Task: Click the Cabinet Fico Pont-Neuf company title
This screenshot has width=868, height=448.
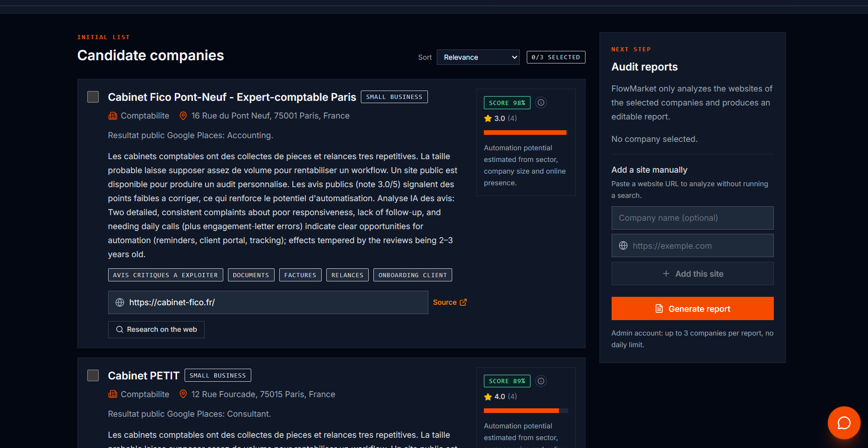Action: coord(232,97)
